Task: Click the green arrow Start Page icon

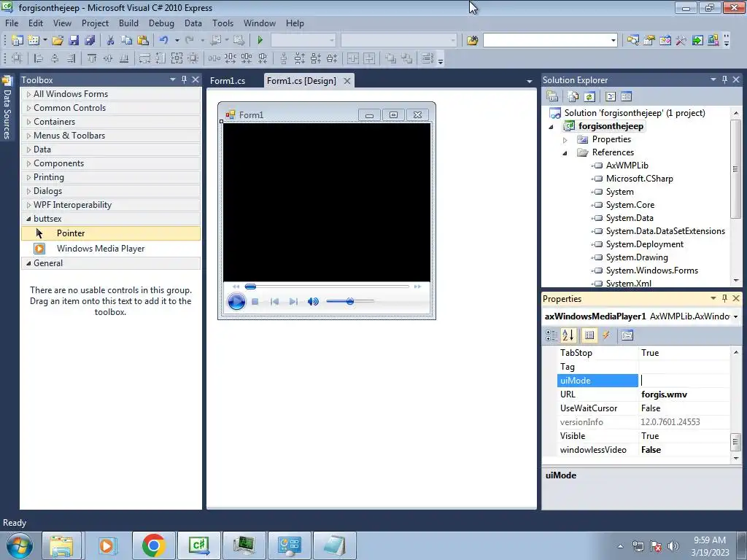Action: pos(697,41)
